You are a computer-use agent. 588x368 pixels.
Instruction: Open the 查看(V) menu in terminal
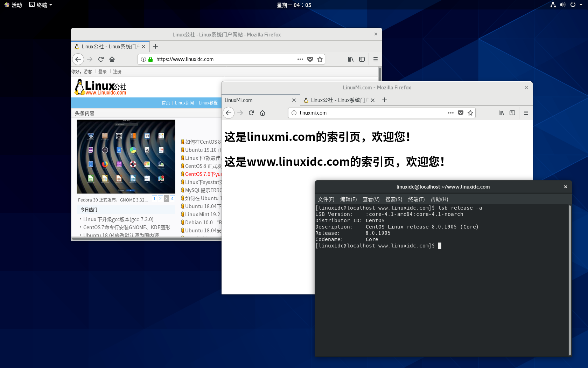point(371,199)
